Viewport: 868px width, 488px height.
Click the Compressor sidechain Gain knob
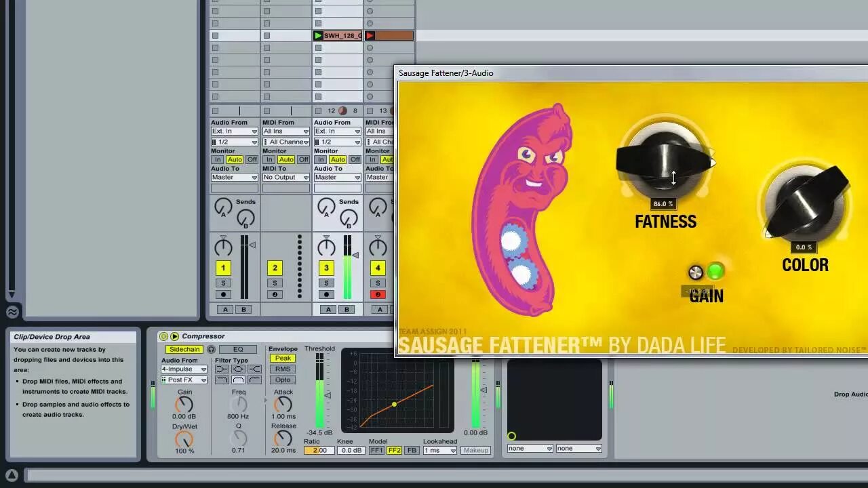pyautogui.click(x=184, y=405)
